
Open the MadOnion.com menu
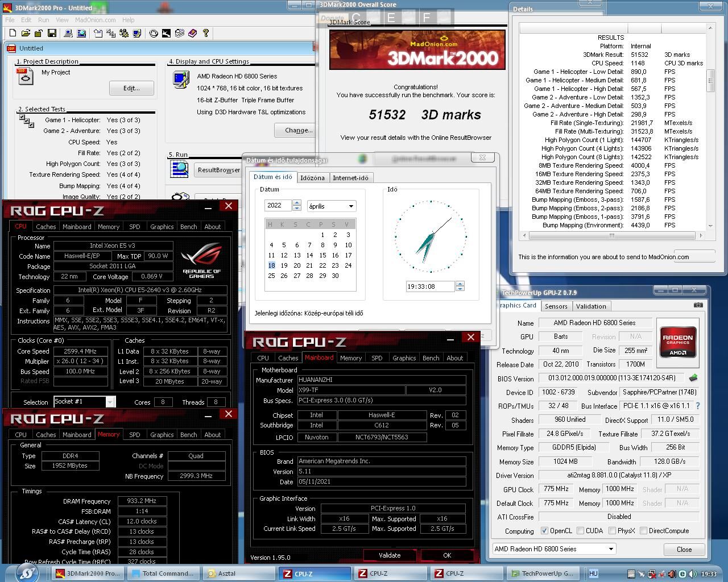pyautogui.click(x=95, y=20)
